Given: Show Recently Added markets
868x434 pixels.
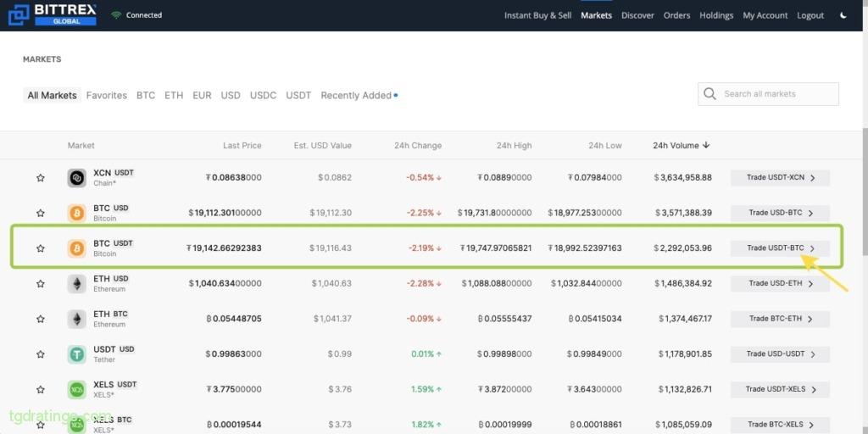Looking at the screenshot, I should point(359,95).
